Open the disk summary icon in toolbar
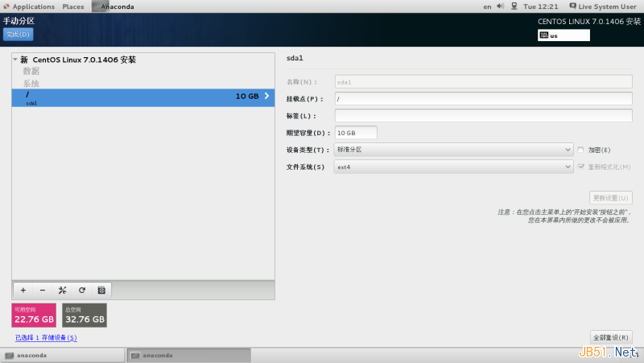Image resolution: width=644 pixels, height=363 pixels. [101, 291]
